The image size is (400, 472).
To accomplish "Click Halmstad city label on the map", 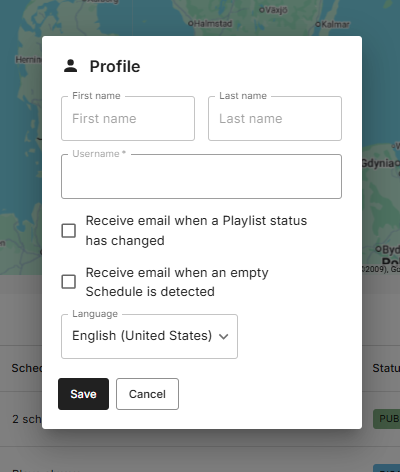I will coord(210,24).
